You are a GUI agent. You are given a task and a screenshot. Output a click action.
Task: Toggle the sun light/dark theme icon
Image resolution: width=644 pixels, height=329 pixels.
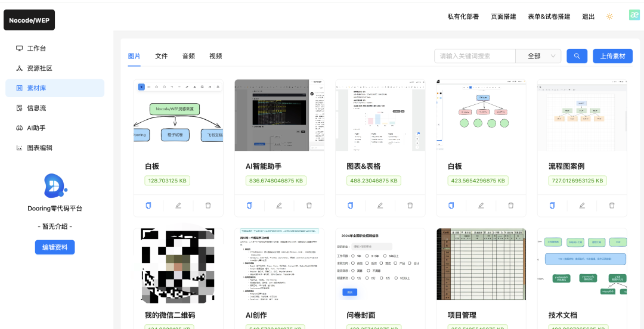click(x=609, y=17)
